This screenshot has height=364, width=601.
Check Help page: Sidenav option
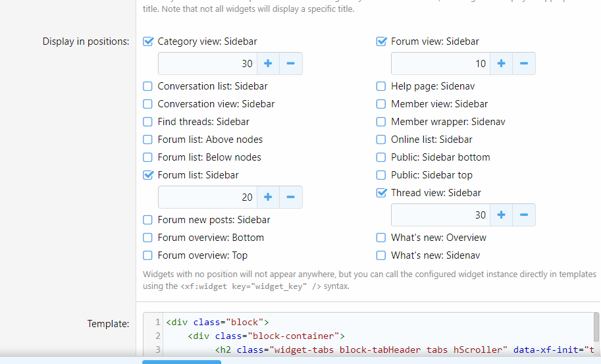[381, 86]
